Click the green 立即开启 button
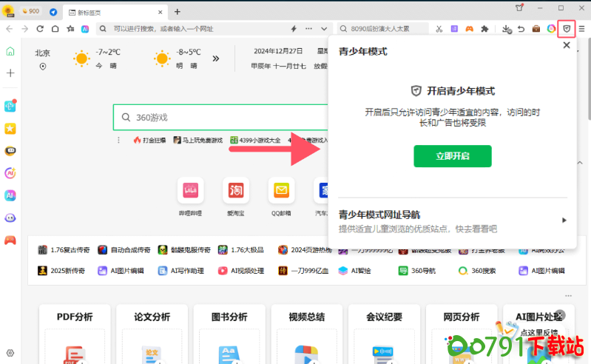Screen dimensions: 591x364 452,156
